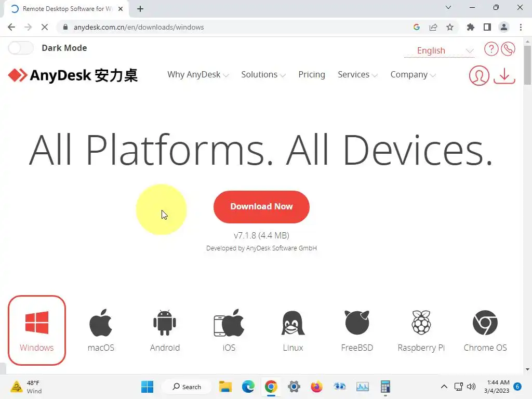Click the Download Now button
The image size is (532, 399).
[x=261, y=207]
